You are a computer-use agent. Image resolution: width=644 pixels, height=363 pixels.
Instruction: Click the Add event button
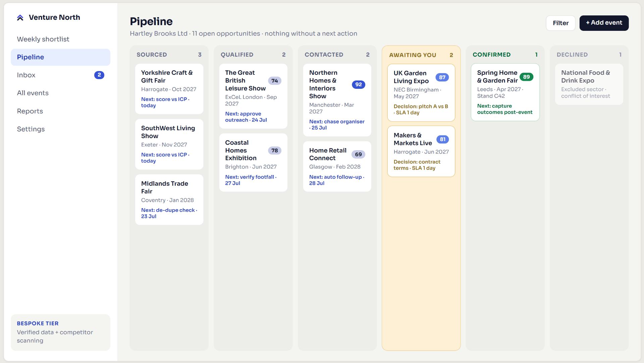point(604,23)
